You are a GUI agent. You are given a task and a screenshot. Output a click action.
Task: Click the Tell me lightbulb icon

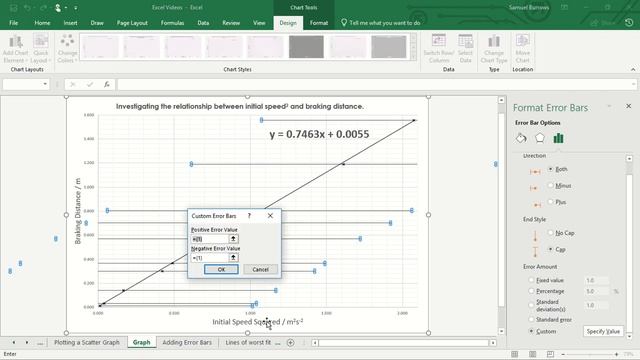click(344, 23)
